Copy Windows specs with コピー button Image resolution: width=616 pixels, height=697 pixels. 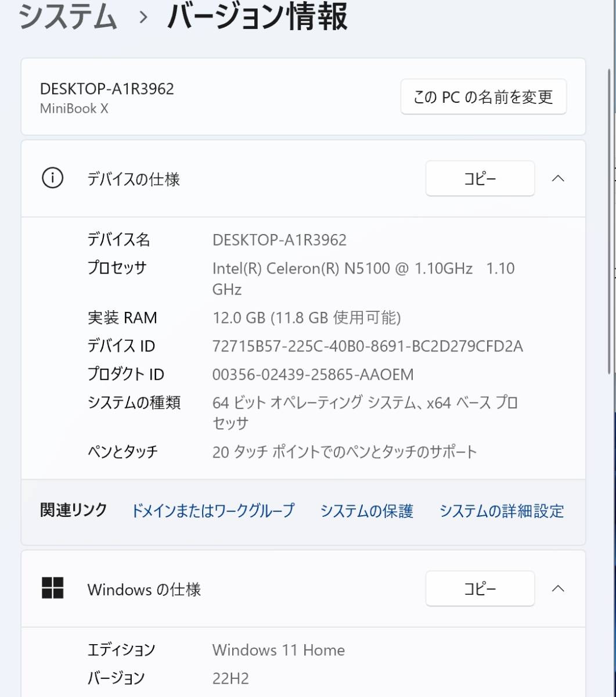point(480,589)
